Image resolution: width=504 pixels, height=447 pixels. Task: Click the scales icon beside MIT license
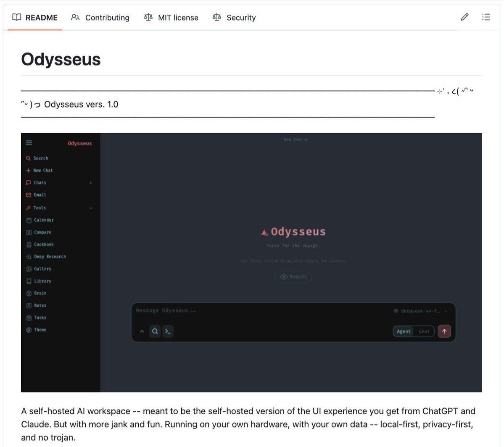[148, 17]
